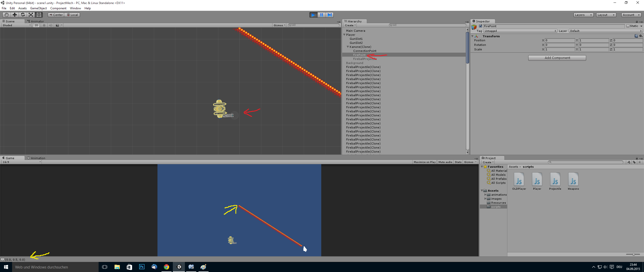
Task: Click the Add Component button
Action: tap(557, 58)
